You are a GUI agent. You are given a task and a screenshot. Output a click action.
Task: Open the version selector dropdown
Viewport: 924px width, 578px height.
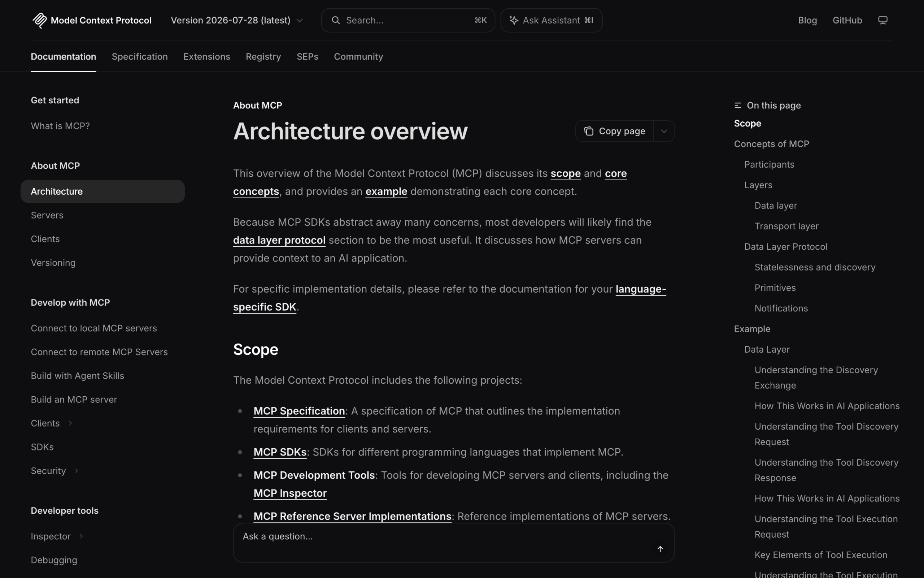(x=237, y=20)
